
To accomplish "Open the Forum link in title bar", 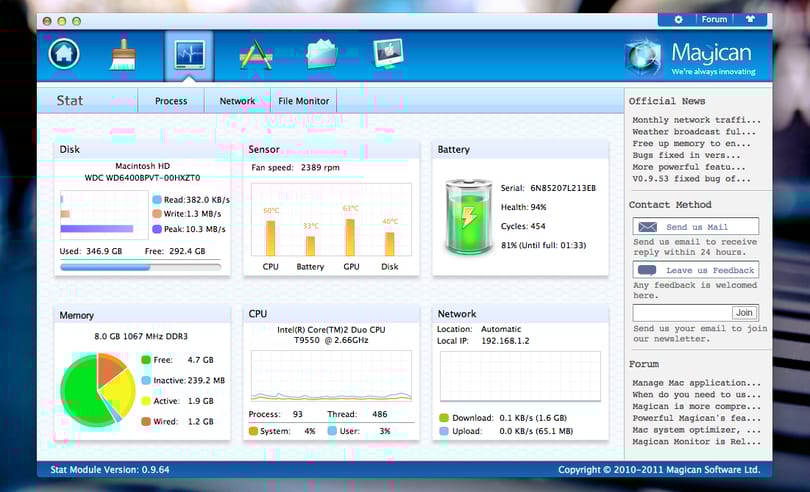I will (x=714, y=19).
